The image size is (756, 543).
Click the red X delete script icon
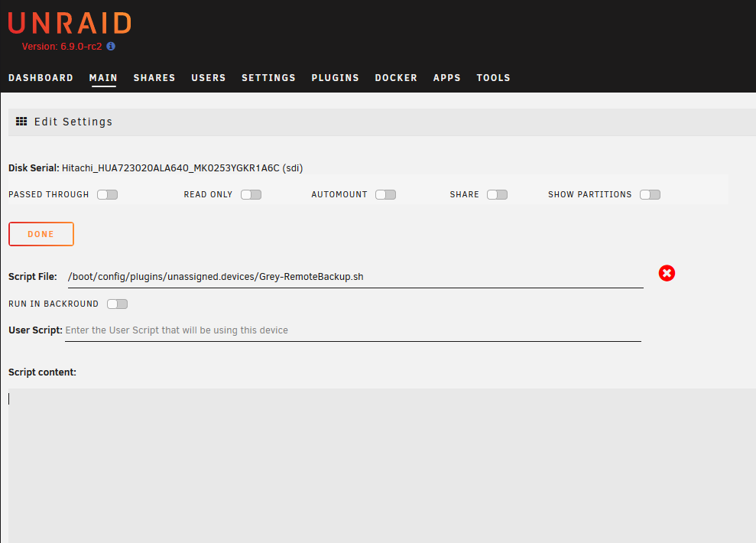(x=667, y=274)
